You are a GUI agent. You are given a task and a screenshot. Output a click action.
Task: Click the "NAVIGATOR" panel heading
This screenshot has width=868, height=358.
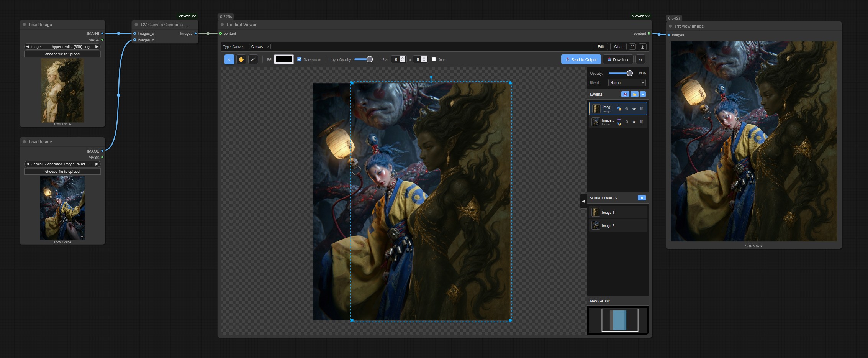[x=600, y=301]
